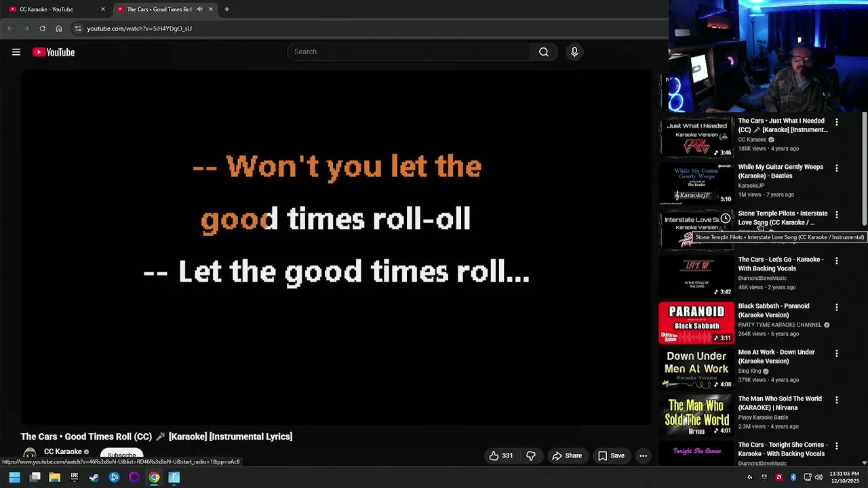Open taskbar clock showing 11:31:05 PM
The image size is (868, 488).
click(844, 477)
